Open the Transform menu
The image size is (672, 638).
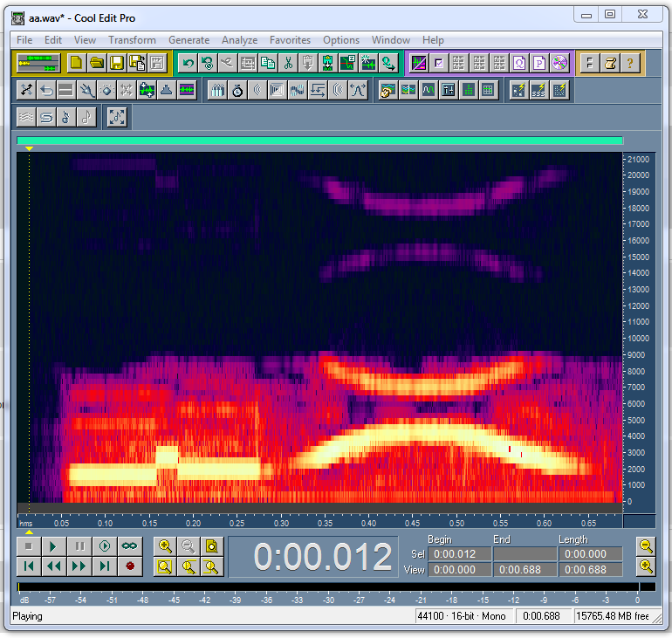pos(132,40)
